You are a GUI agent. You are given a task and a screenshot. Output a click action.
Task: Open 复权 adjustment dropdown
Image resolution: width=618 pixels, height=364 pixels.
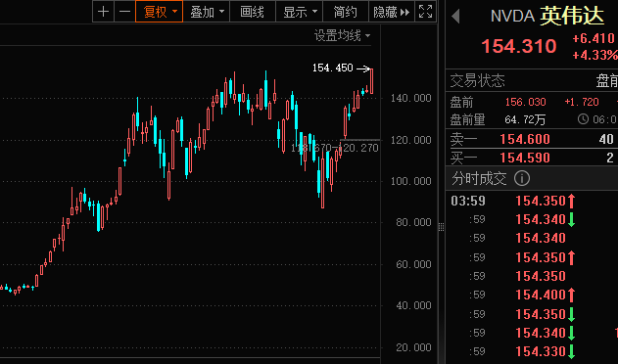(x=159, y=12)
